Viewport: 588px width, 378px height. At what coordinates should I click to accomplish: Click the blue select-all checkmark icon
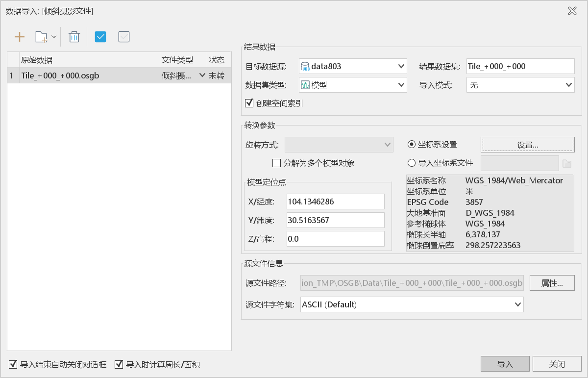point(100,37)
